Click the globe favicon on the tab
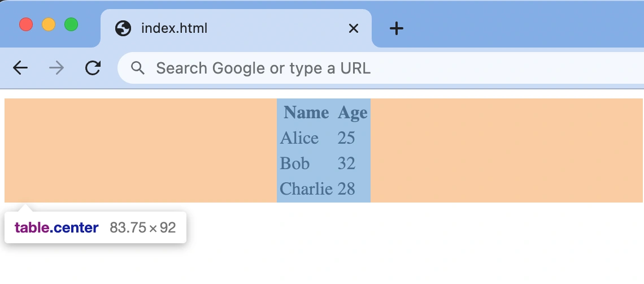The height and width of the screenshot is (284, 644). tap(123, 28)
